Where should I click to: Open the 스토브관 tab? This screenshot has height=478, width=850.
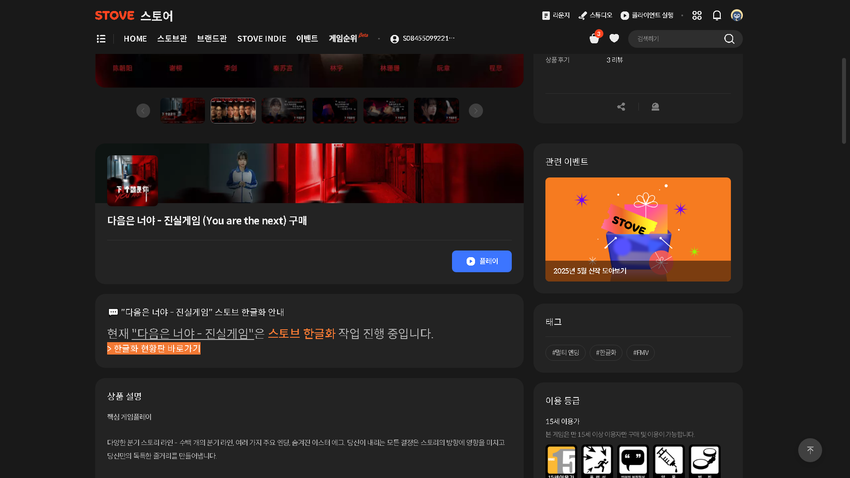172,38
